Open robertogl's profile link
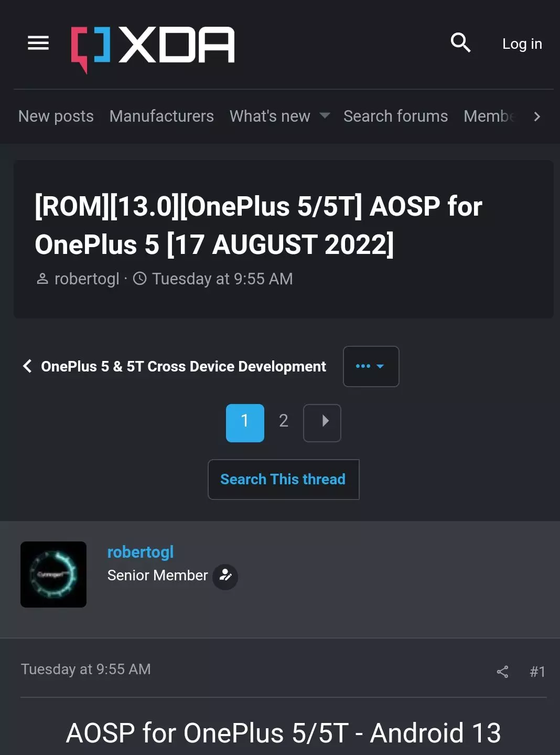Screen dimensions: 560x755 click(140, 552)
